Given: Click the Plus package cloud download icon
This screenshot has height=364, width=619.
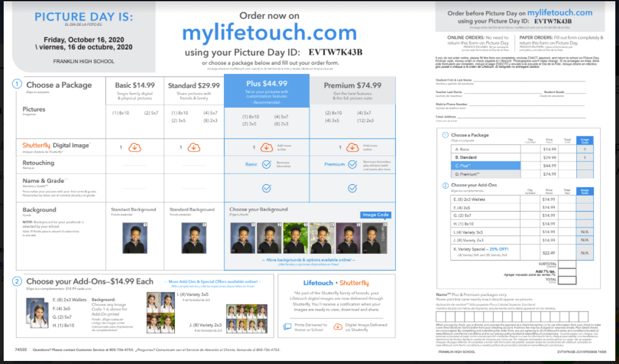Looking at the screenshot, I should [x=266, y=147].
